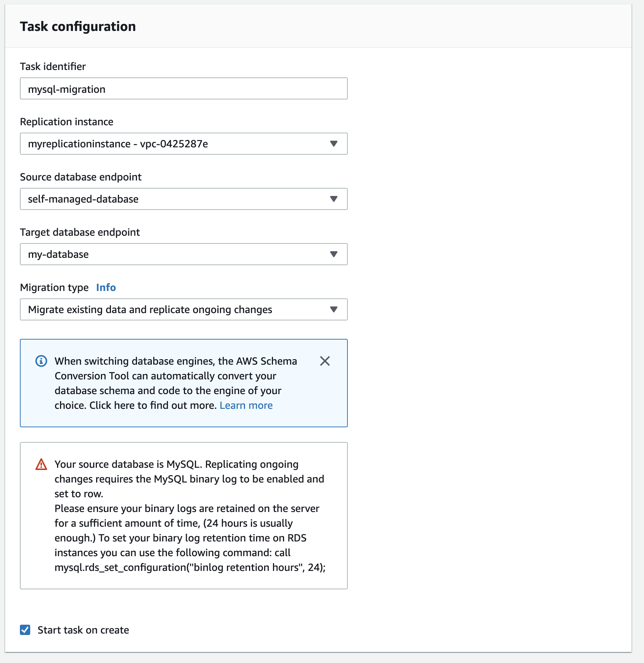The width and height of the screenshot is (644, 663).
Task: Click the blue informational alert area
Action: pos(183,383)
